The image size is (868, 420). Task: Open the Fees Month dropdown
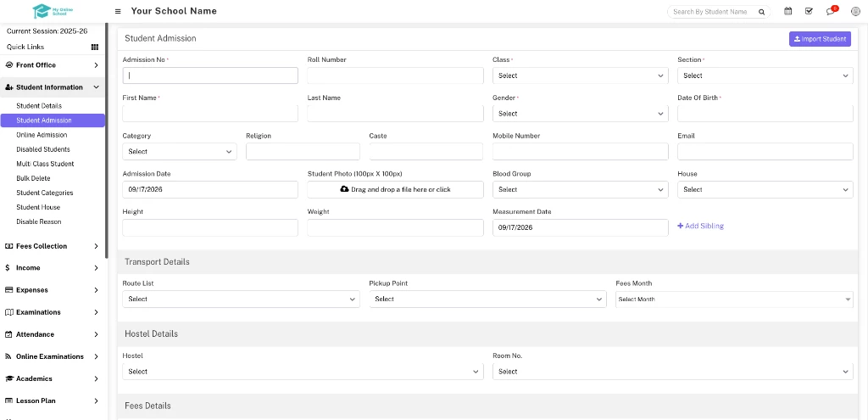click(734, 300)
